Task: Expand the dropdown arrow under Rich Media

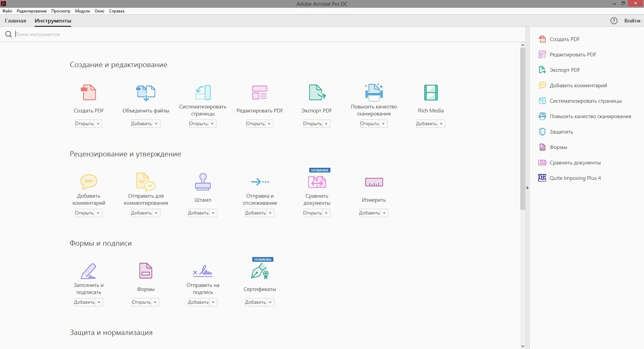Action: pyautogui.click(x=441, y=124)
